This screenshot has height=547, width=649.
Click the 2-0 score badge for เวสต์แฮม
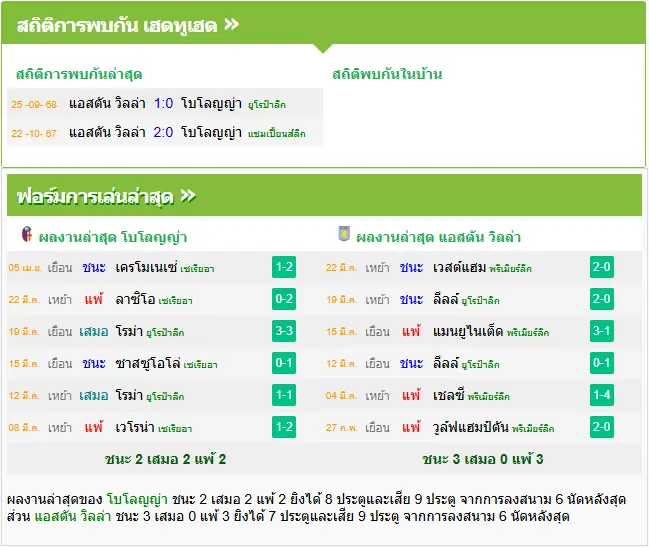[x=602, y=267]
